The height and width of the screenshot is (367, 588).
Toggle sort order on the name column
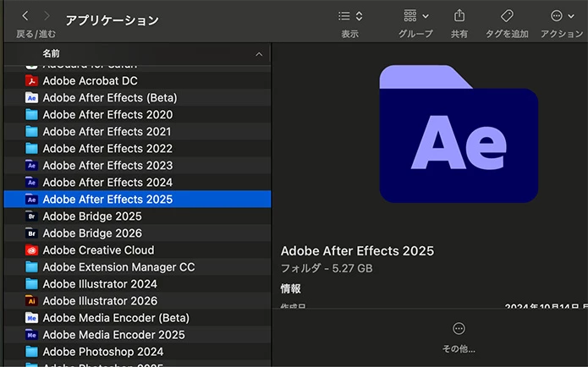coord(259,54)
